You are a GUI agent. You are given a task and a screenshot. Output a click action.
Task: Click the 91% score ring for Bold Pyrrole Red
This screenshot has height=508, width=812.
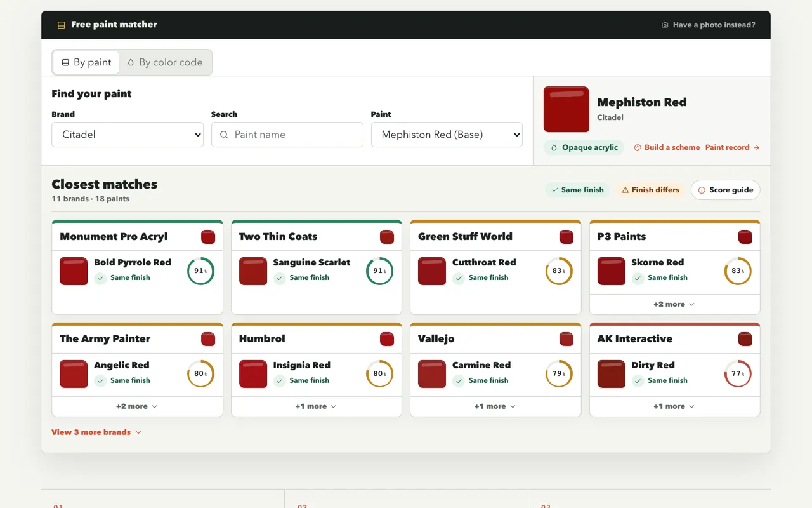(200, 271)
